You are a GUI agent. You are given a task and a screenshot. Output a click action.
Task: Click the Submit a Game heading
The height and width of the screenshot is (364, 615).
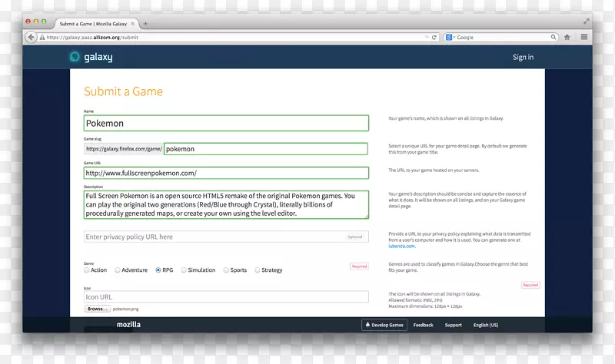123,91
